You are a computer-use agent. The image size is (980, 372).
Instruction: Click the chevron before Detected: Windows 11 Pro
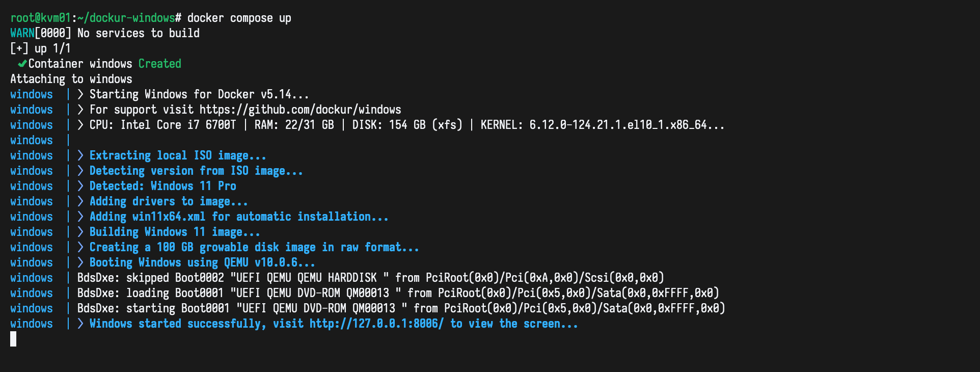(80, 186)
